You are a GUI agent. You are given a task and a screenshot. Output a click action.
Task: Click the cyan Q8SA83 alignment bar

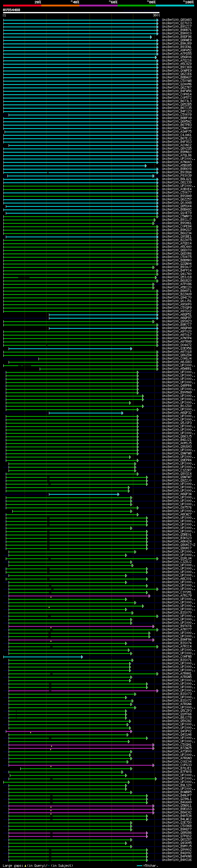pyautogui.click(x=81, y=20)
